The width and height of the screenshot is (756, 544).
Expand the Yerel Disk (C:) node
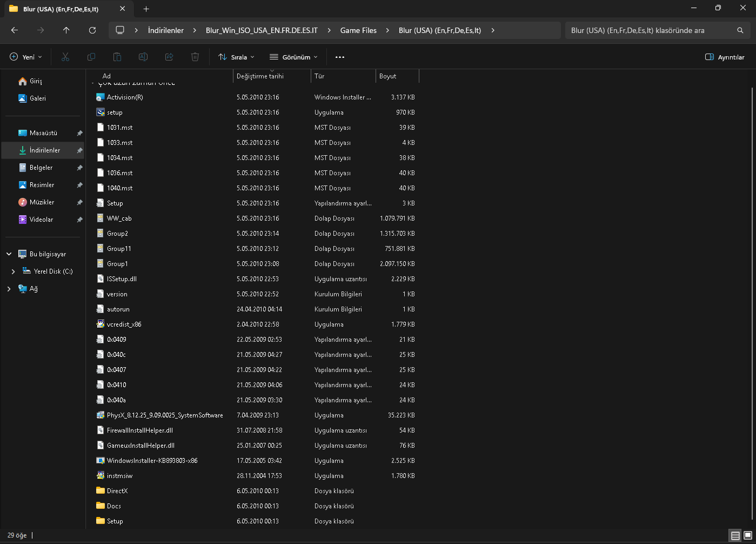click(14, 271)
